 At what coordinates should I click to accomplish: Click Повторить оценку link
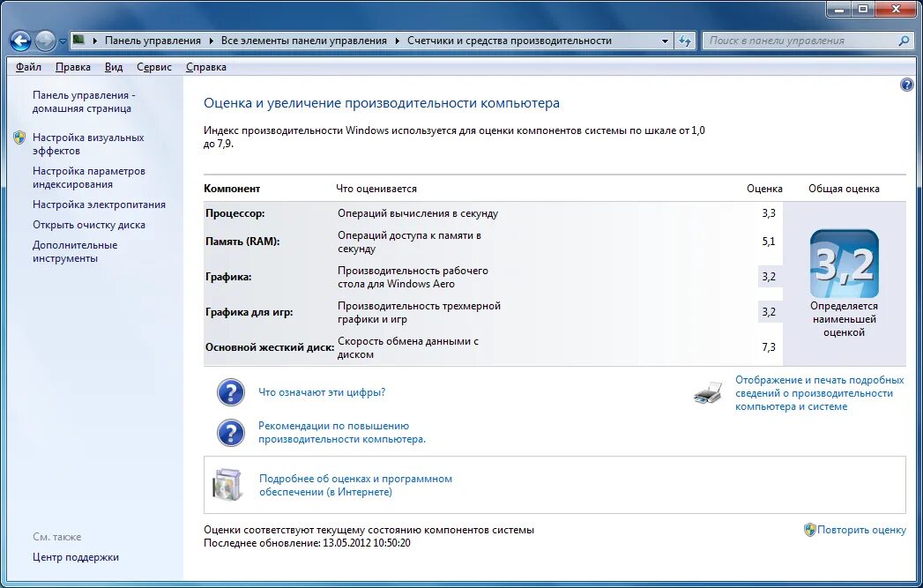862,531
